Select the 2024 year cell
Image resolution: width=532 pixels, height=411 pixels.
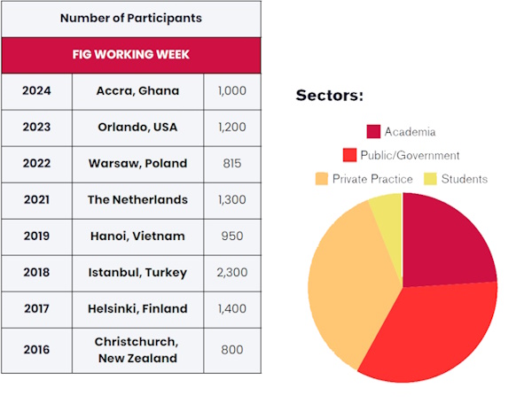coord(37,90)
